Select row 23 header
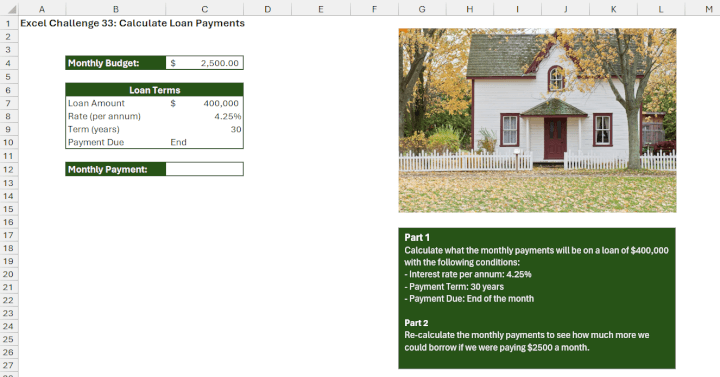 (x=9, y=313)
